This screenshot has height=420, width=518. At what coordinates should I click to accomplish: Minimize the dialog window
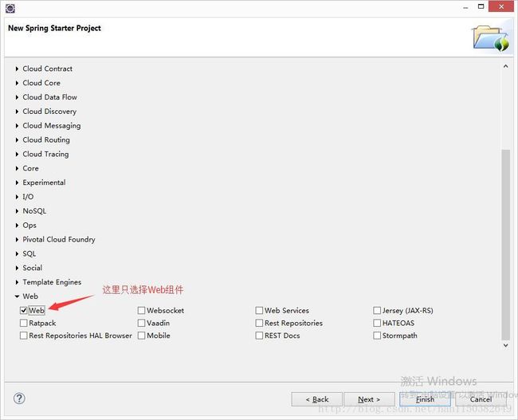(466, 7)
